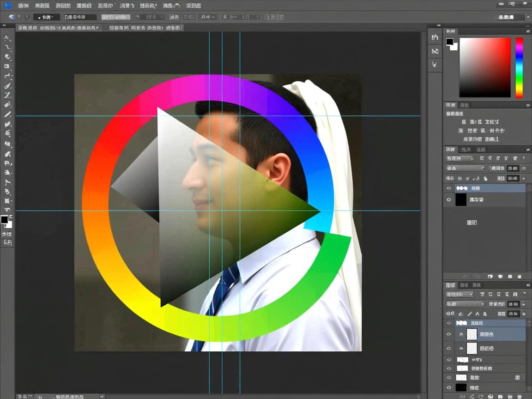Hide the black thumbnail layer in upper layers panel
Viewport: 532px width, 399px height.
click(449, 200)
